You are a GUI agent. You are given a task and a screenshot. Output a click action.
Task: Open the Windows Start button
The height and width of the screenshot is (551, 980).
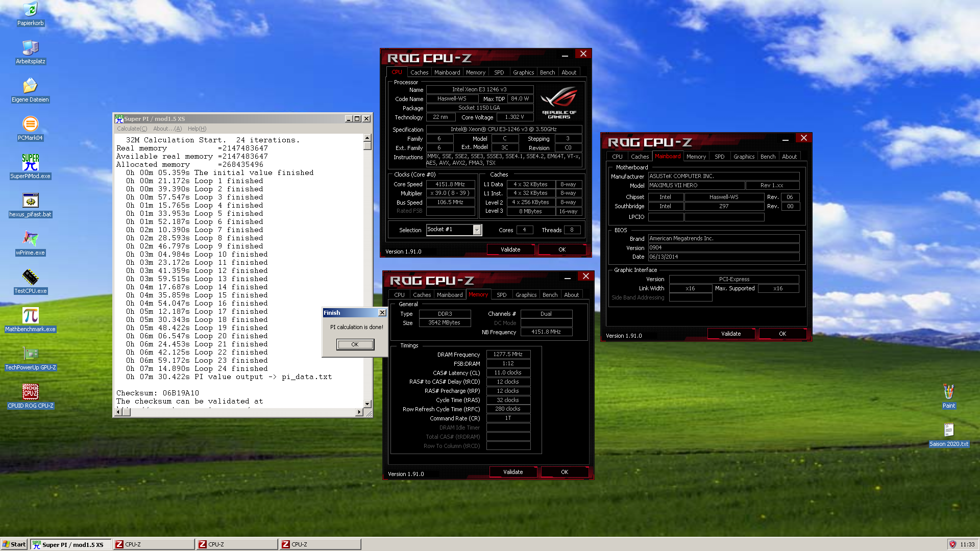pos(14,544)
